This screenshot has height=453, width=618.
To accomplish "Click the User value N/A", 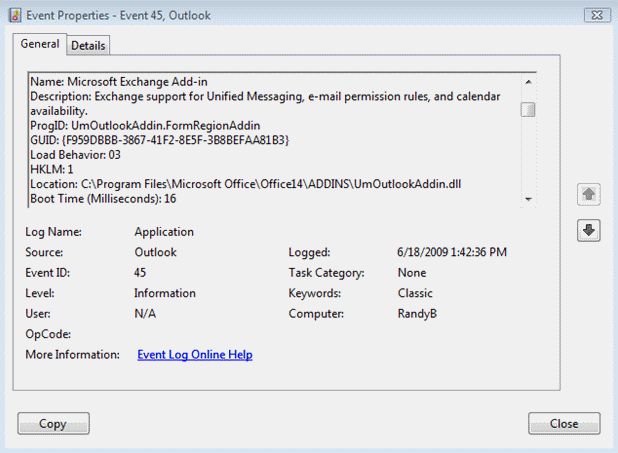I will click(145, 313).
